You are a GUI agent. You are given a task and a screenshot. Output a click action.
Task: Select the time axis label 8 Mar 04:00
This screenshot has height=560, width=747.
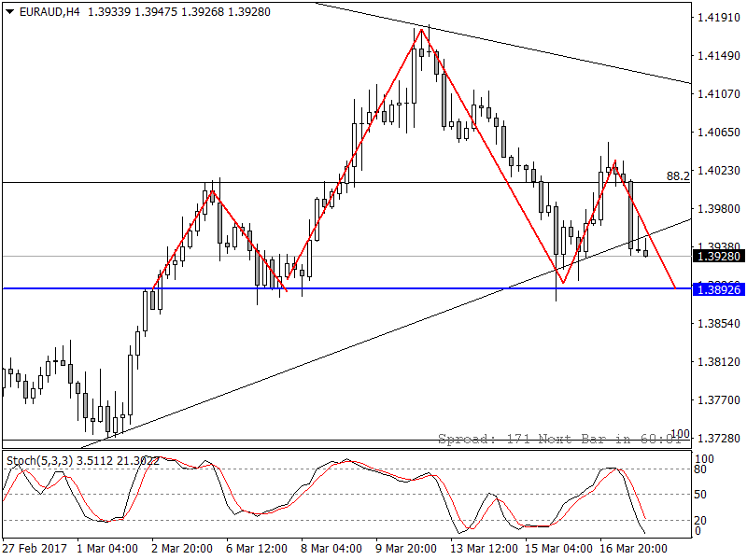[x=331, y=549]
